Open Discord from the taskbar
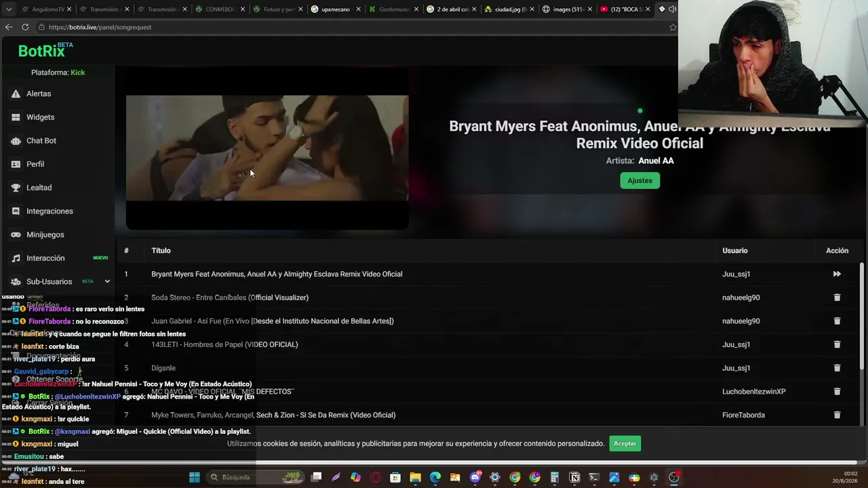This screenshot has width=868, height=488. point(475,477)
